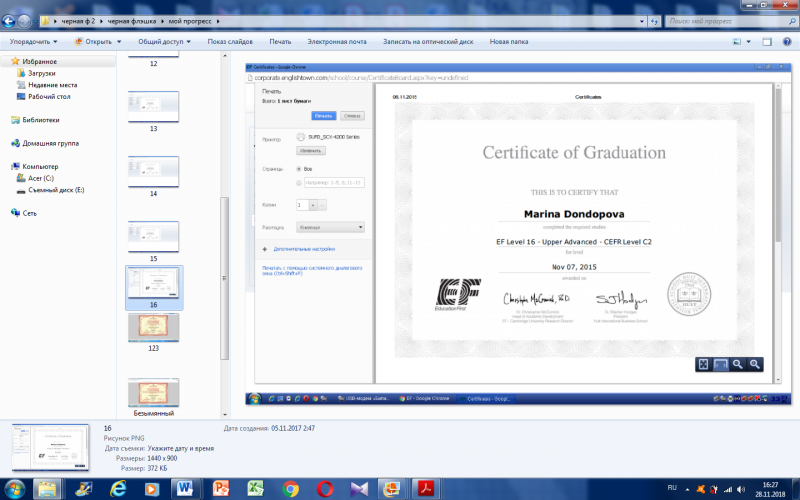Launch Google Chrome from taskbar
The image size is (800, 500).
coord(290,489)
